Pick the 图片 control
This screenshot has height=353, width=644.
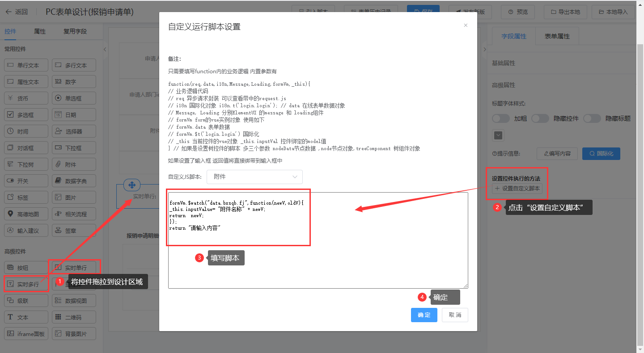(74, 198)
